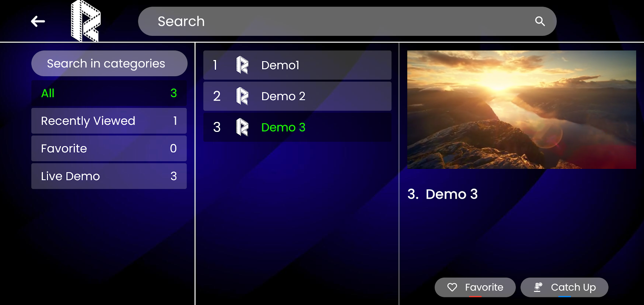Open Catch Up for Demo 3
644x305 pixels.
[x=564, y=287]
